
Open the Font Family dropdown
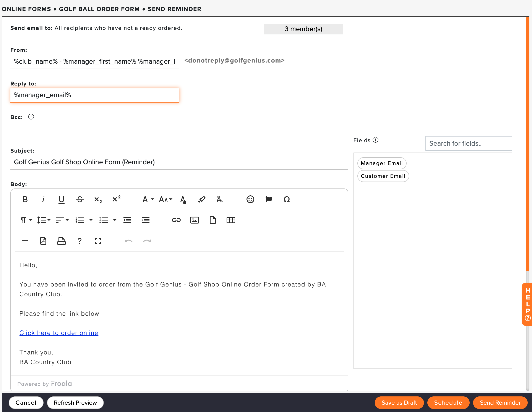(148, 200)
